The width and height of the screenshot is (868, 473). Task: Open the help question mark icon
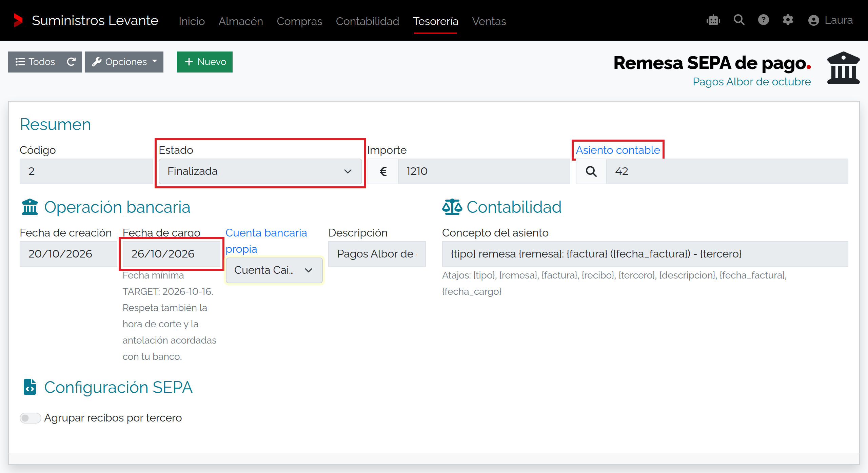(x=763, y=20)
